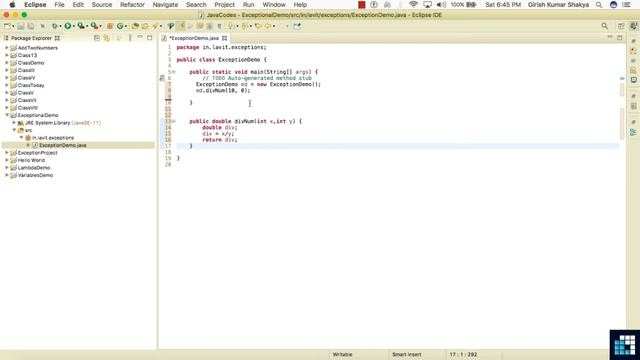Launch Coverage with its toolbar icon

pos(81,26)
